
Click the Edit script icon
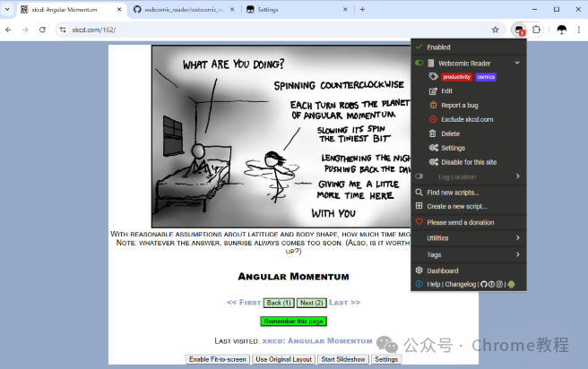pyautogui.click(x=433, y=91)
